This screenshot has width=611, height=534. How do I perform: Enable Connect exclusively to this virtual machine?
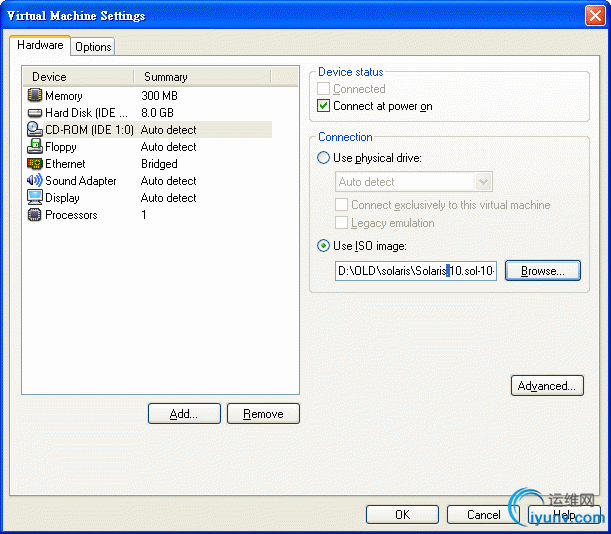tap(341, 205)
